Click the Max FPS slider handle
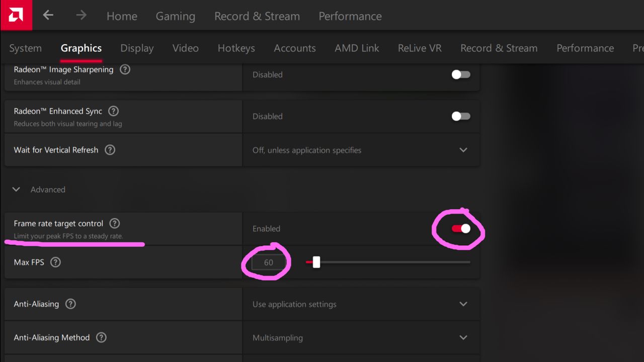Screen dimensions: 644x362 click(x=316, y=262)
